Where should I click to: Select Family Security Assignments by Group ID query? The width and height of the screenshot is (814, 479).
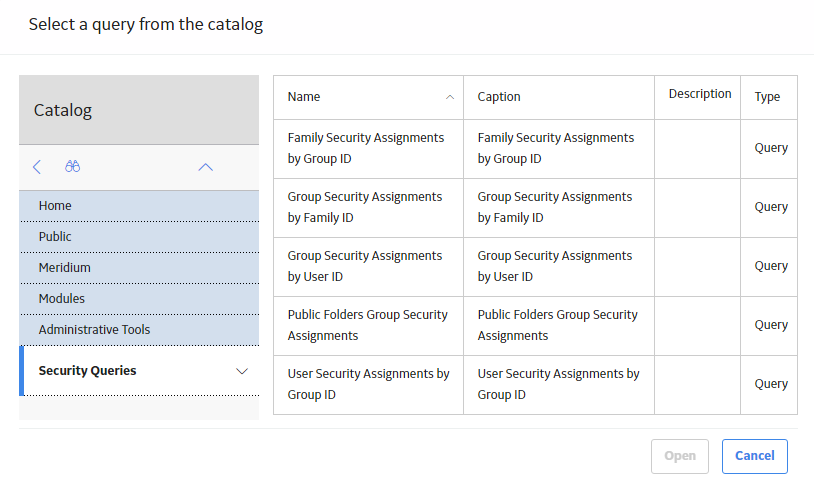tap(535, 149)
